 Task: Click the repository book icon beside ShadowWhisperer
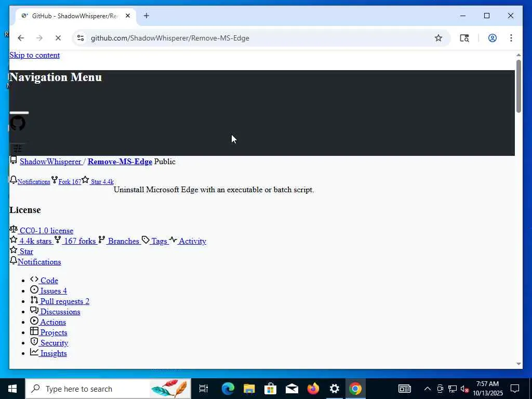point(14,160)
